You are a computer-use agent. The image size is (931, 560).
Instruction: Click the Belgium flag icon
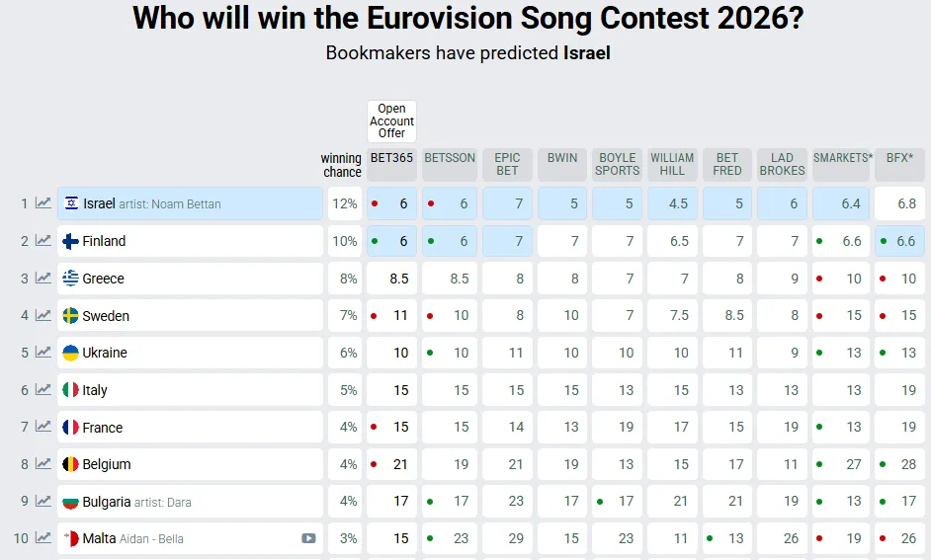[70, 464]
